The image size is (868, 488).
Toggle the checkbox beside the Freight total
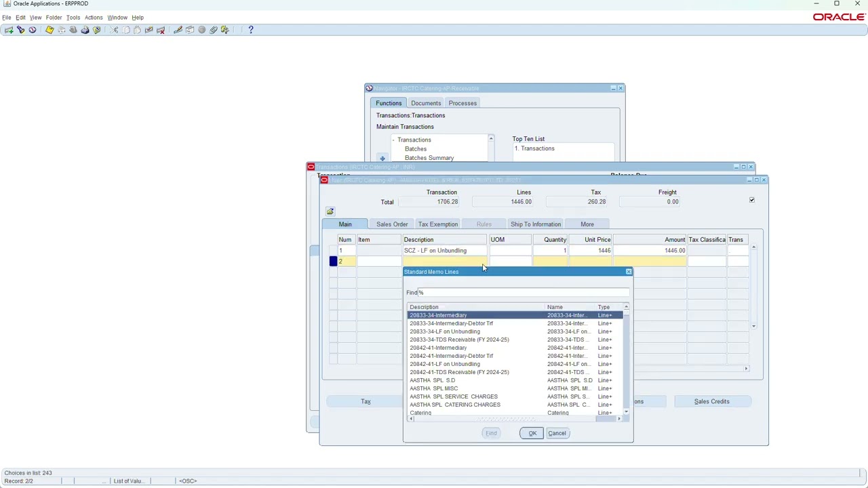[x=751, y=200]
